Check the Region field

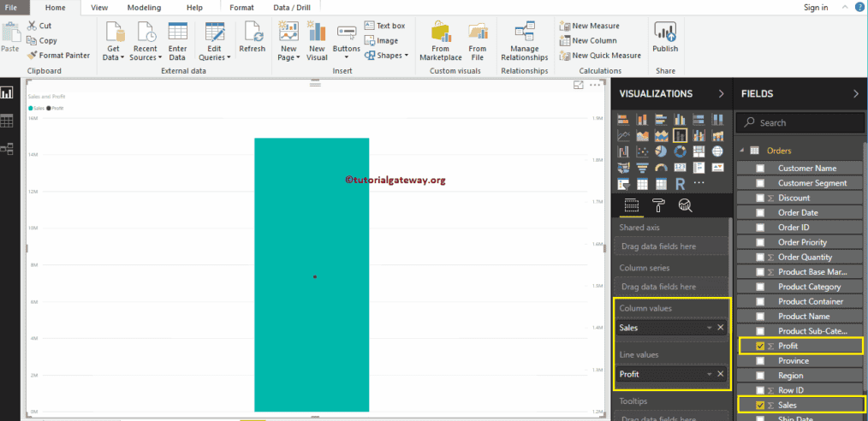[760, 376]
